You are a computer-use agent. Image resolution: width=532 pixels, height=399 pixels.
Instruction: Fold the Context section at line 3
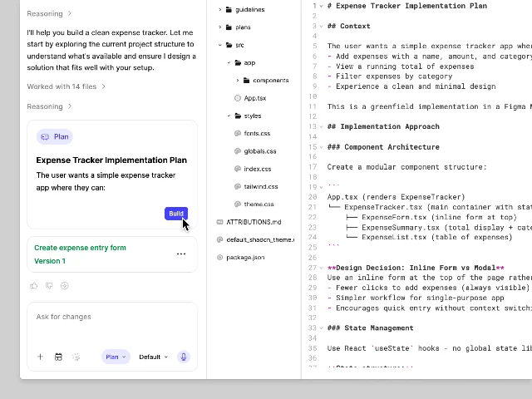click(x=321, y=26)
